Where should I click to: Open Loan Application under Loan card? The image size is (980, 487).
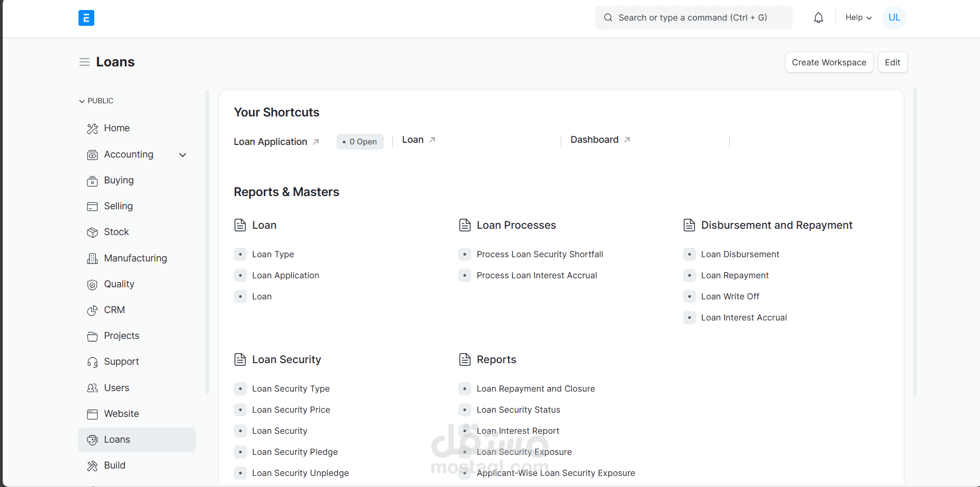tap(285, 275)
